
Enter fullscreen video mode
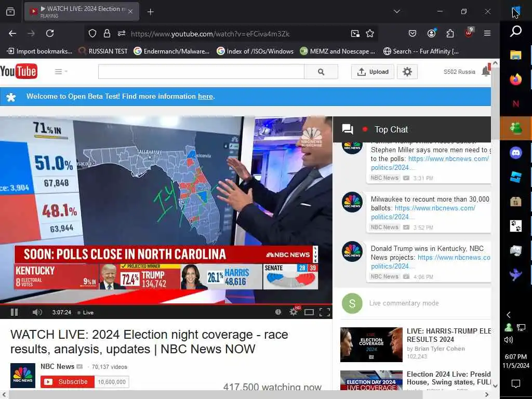point(325,312)
